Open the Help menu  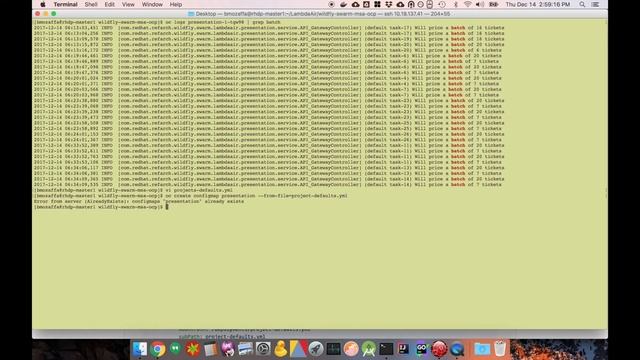click(176, 4)
